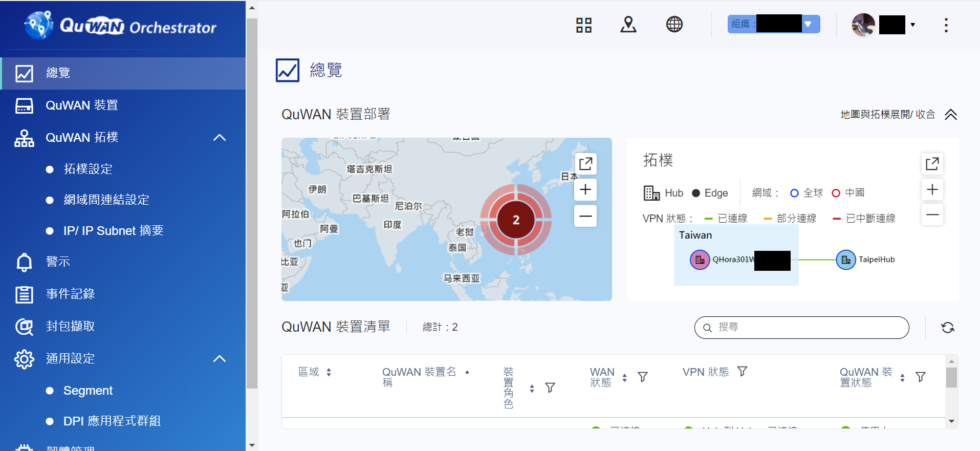
Task: Open IP/ IP Subnet 摘要 item
Action: click(x=113, y=231)
